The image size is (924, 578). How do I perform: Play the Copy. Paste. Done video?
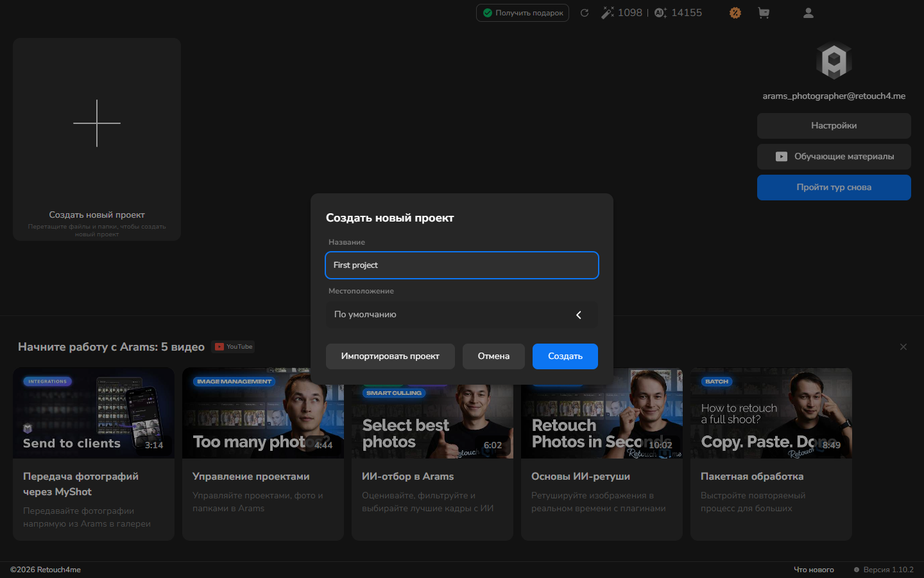tap(771, 413)
